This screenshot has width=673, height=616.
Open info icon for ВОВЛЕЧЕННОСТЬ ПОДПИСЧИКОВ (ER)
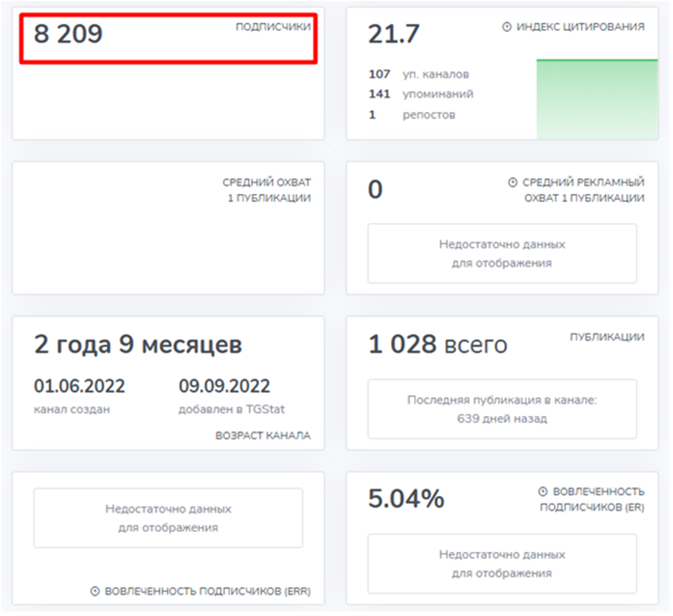coord(542,492)
